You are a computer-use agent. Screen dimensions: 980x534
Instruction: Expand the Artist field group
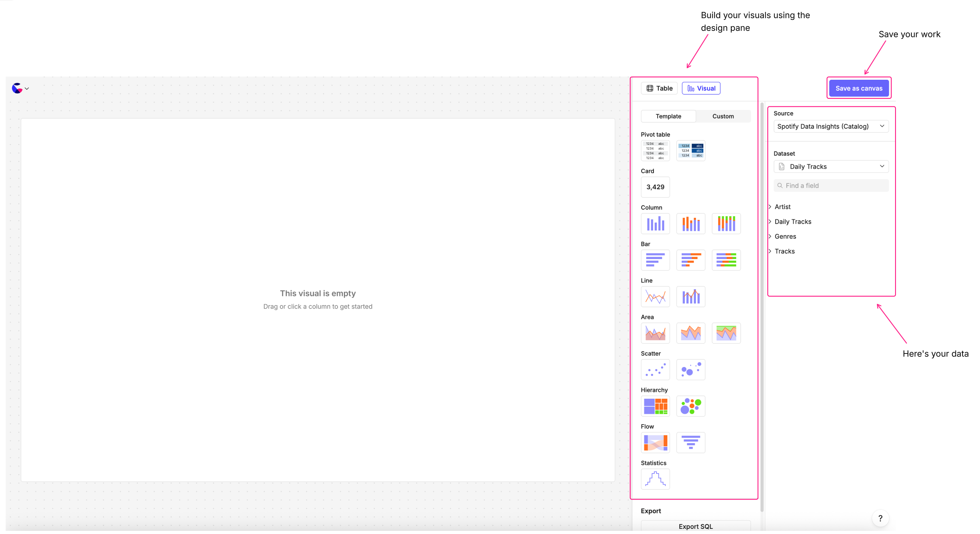(x=782, y=207)
